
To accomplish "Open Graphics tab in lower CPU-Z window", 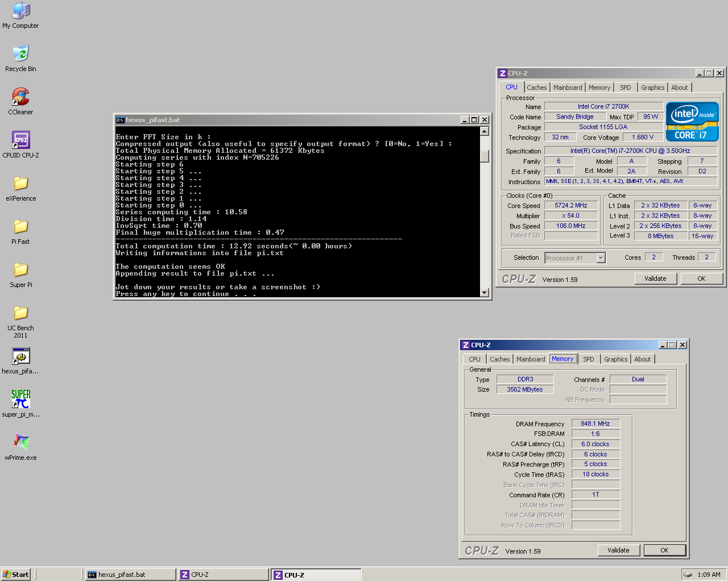I will (x=615, y=359).
